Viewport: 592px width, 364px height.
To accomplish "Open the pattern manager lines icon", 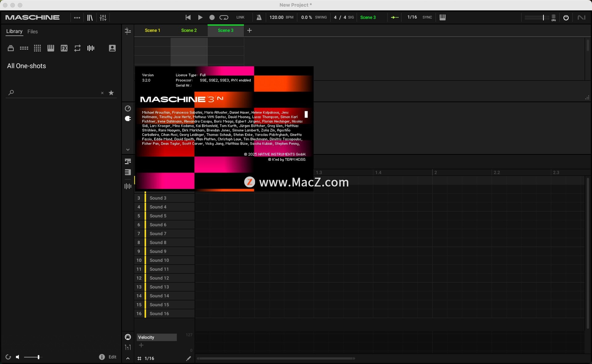I will tap(128, 172).
